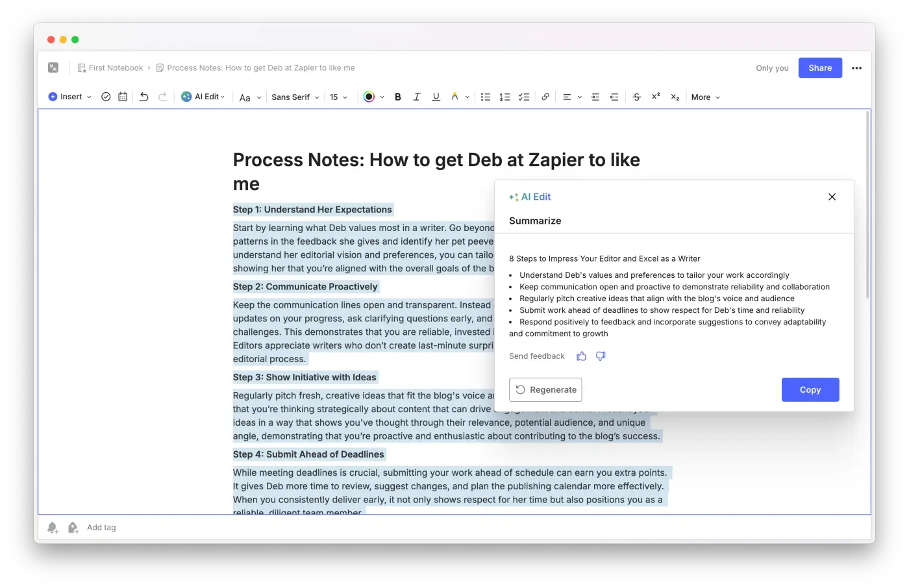909x588 pixels.
Task: Click the AI Edit panel title
Action: pos(530,197)
